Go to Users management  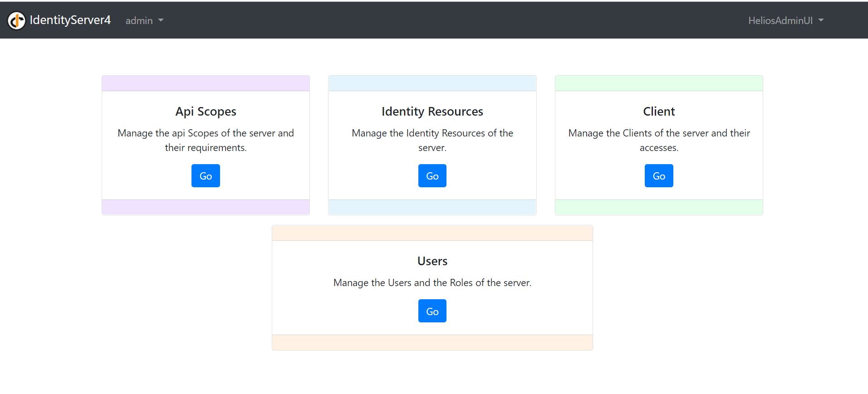pos(432,311)
